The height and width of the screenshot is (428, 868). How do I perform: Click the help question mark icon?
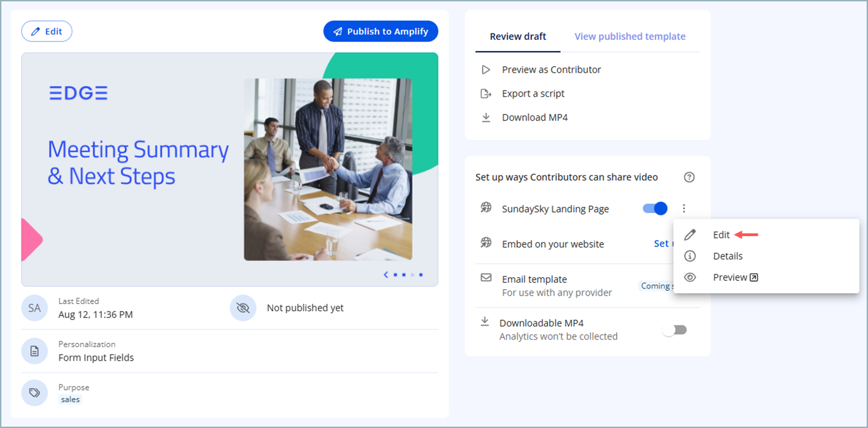coord(689,178)
